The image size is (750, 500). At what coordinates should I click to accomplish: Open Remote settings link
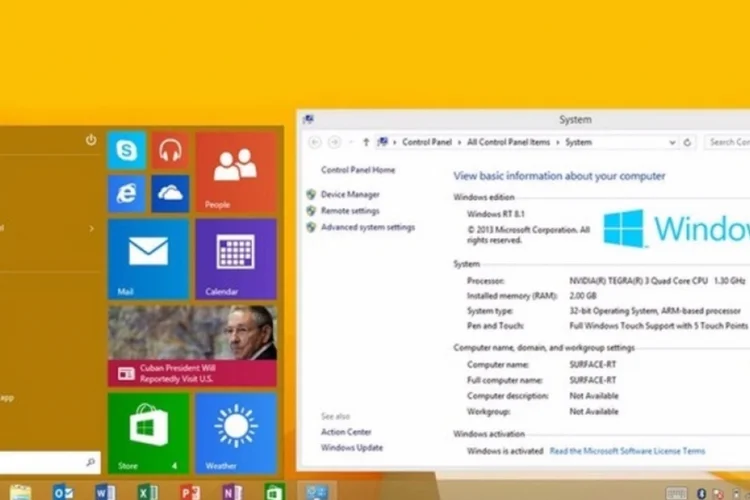coord(350,211)
